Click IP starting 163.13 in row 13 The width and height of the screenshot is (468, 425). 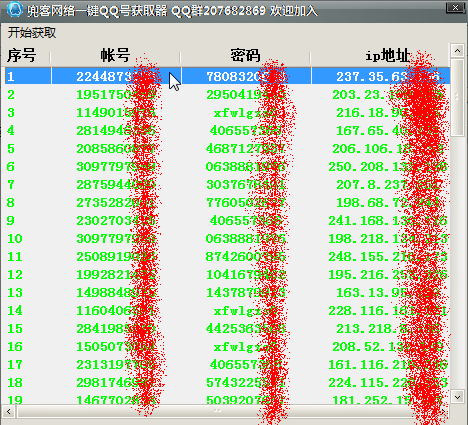tap(388, 293)
